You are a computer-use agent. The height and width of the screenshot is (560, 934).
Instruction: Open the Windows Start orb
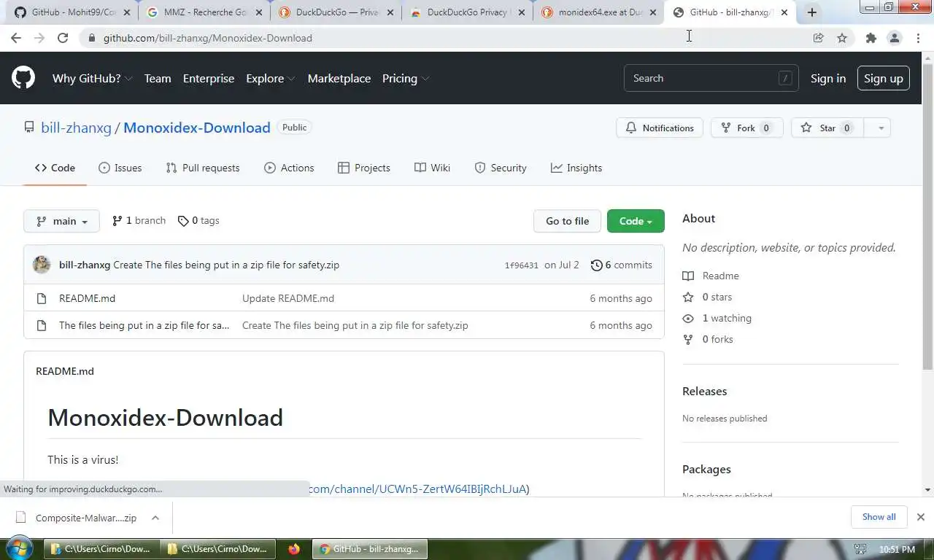click(19, 548)
